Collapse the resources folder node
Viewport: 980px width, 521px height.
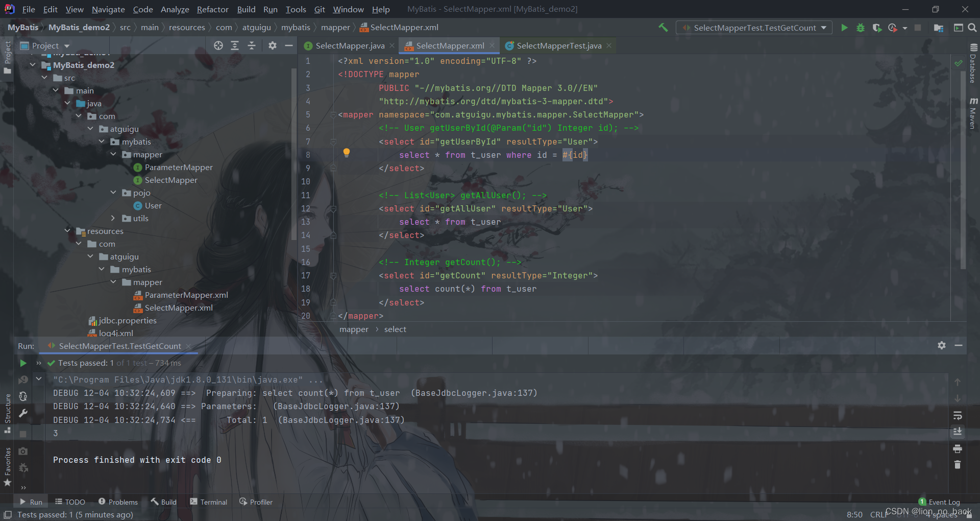pyautogui.click(x=67, y=231)
